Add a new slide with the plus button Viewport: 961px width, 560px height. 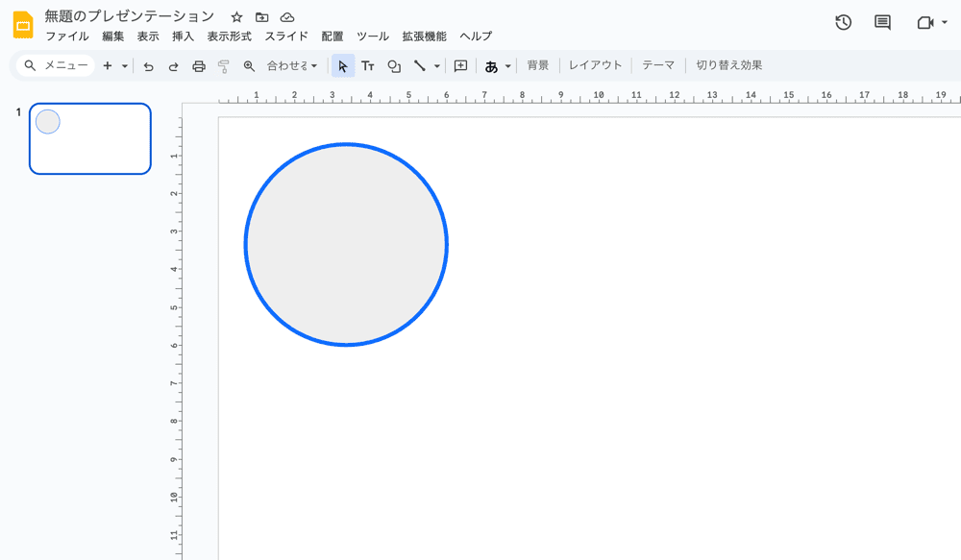point(108,65)
